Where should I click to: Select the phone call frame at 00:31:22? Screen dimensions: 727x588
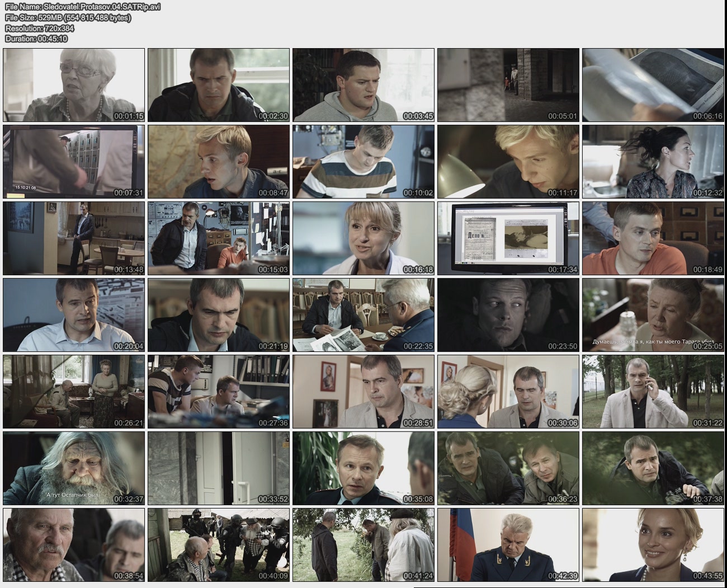(x=653, y=392)
